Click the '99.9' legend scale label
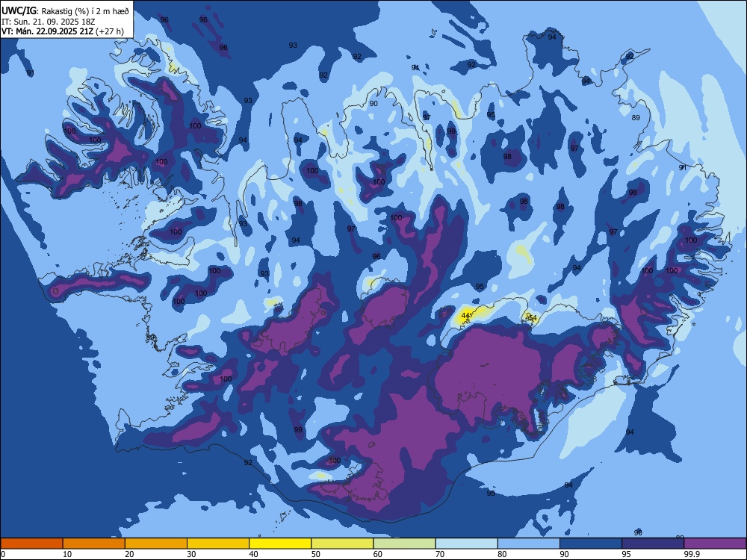 [x=692, y=554]
